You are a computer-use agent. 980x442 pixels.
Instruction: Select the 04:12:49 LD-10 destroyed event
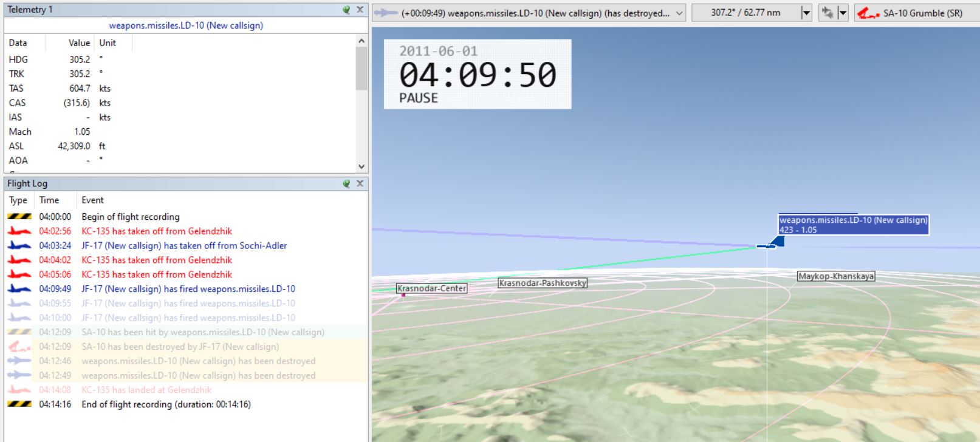pos(186,375)
